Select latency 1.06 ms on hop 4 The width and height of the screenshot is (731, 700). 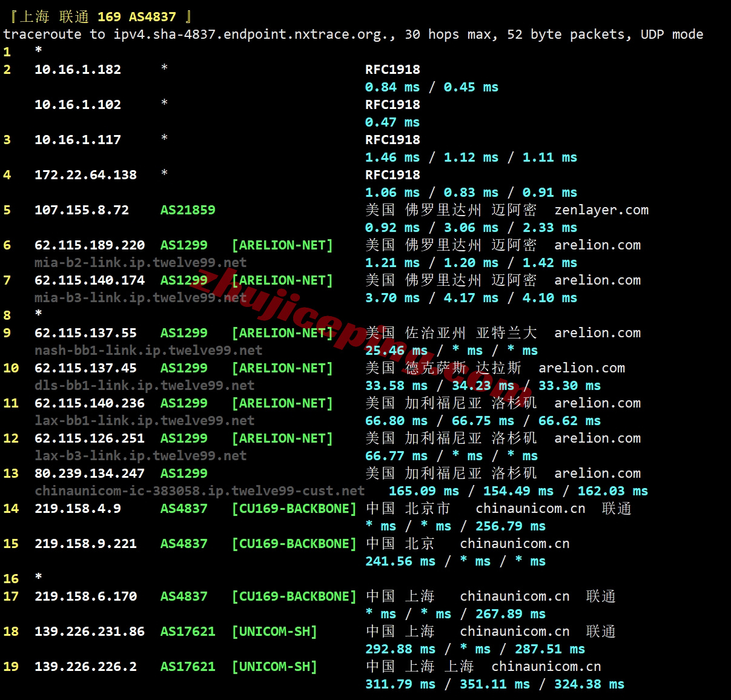[x=392, y=193]
